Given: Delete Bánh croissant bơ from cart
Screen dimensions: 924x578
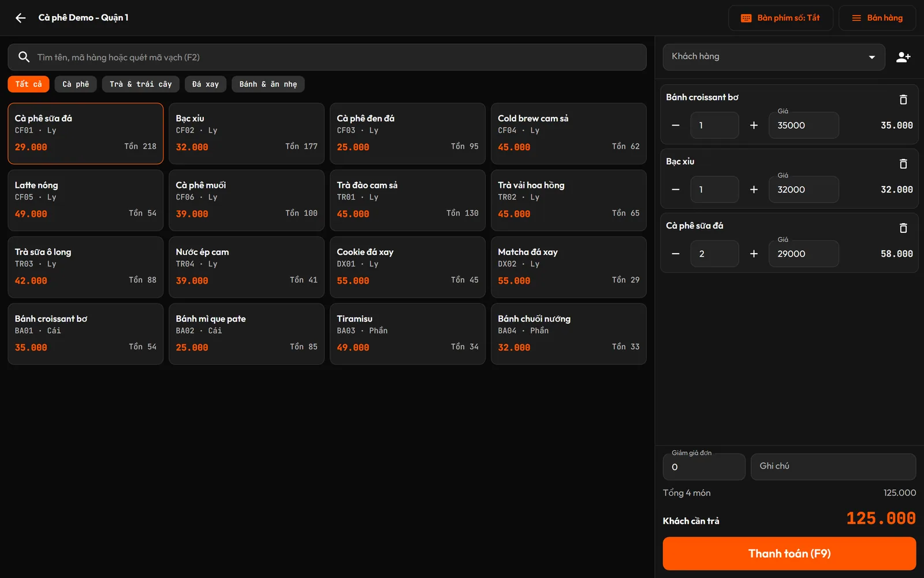Looking at the screenshot, I should tap(903, 99).
